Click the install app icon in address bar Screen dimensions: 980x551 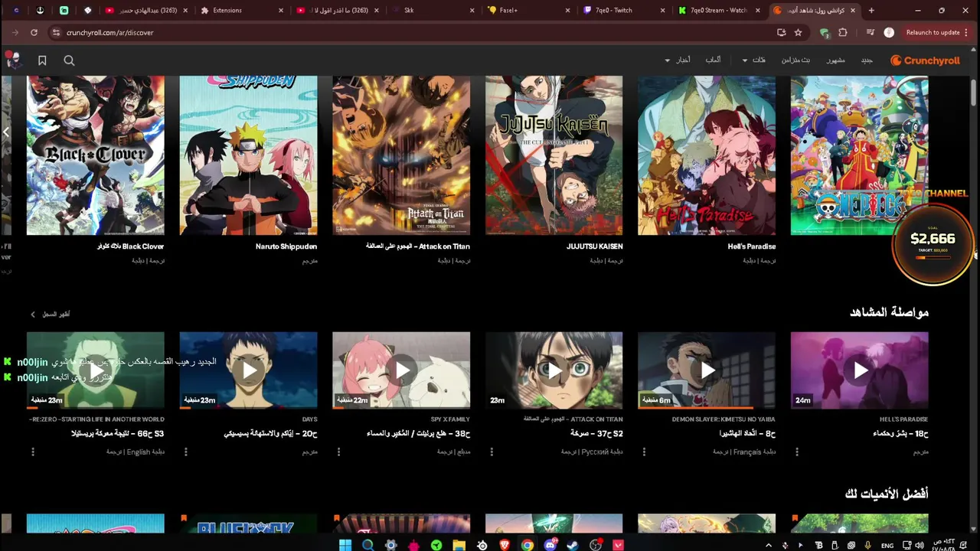[x=781, y=32]
